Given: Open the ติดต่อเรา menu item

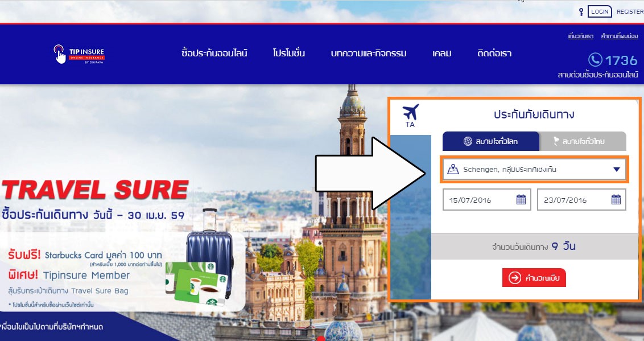Looking at the screenshot, I should click(494, 54).
